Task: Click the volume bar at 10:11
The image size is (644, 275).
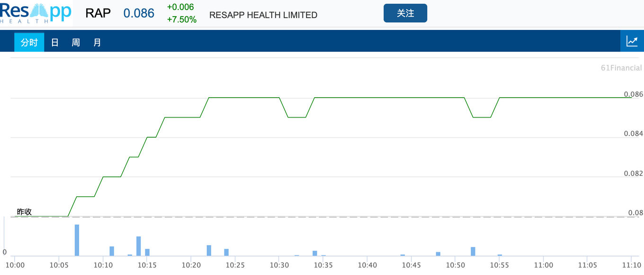Action: (112, 251)
